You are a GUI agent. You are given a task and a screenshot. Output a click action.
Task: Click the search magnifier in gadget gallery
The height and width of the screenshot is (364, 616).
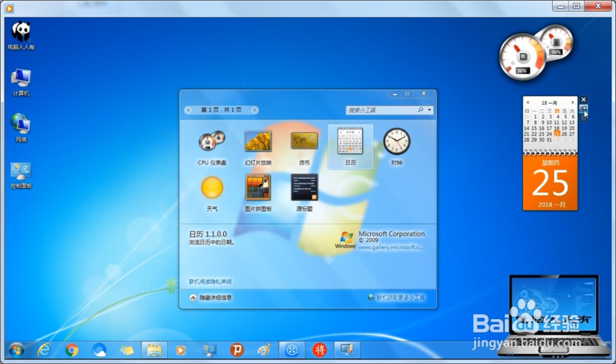420,110
